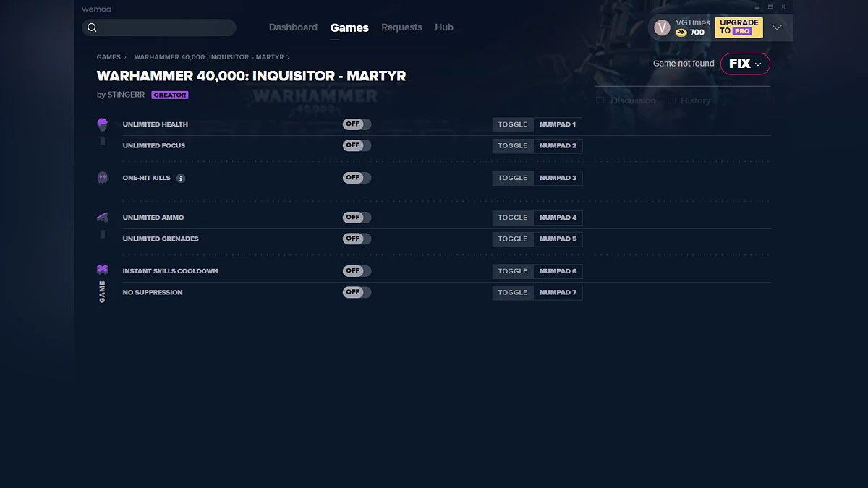The height and width of the screenshot is (488, 868).
Task: Click the Numpad 3 hotkey for One-Hit Kills
Action: pos(558,178)
